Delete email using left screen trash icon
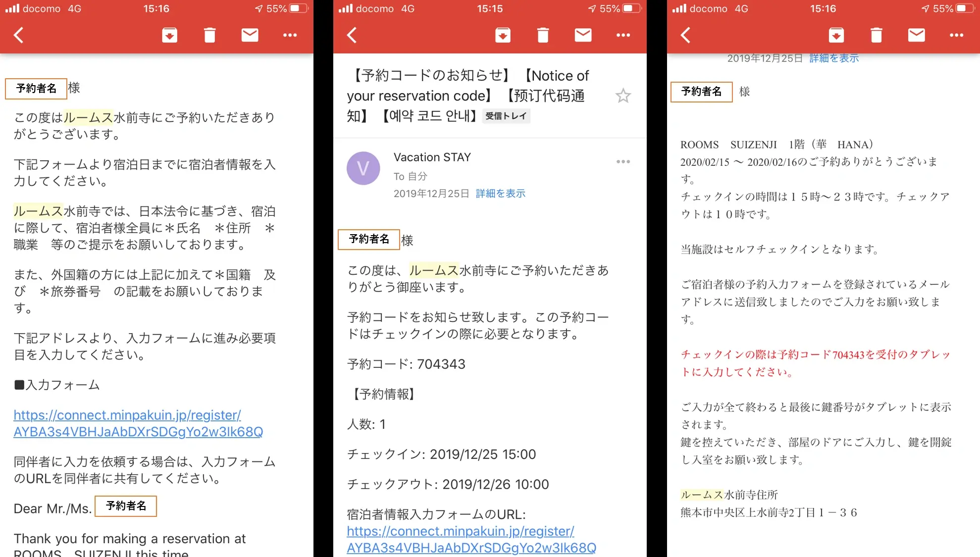The width and height of the screenshot is (980, 557). (209, 35)
